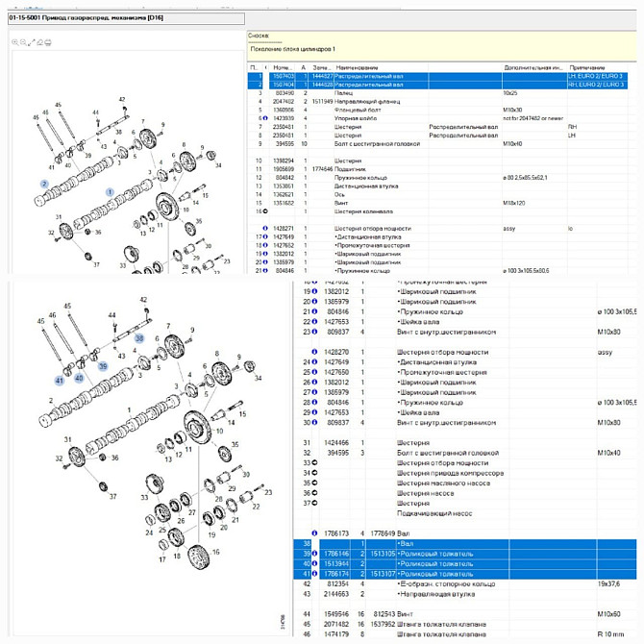The image size is (644, 644).
Task: Click the Заме... column header
Action: [322, 67]
